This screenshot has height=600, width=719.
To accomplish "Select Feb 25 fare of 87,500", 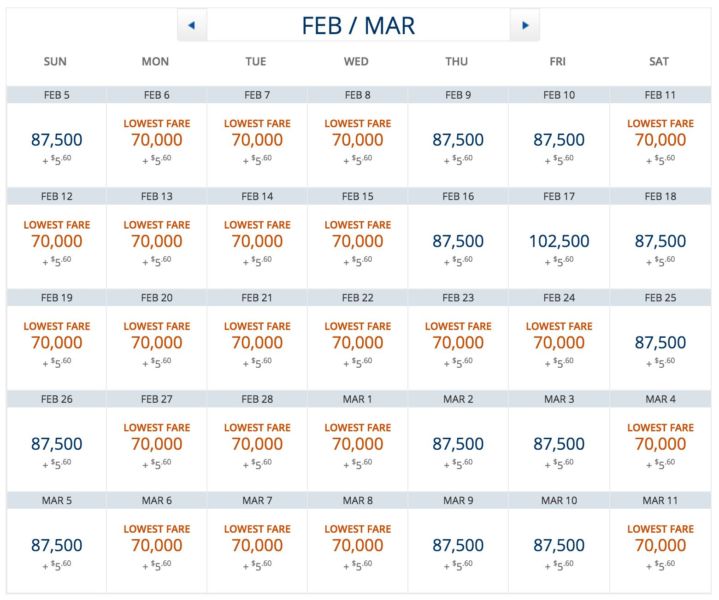I will coord(660,343).
